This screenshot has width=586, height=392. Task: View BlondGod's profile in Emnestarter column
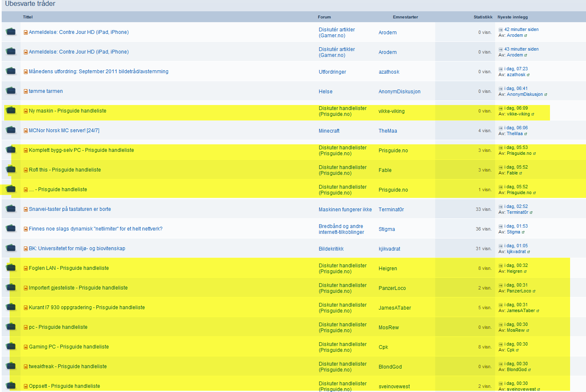click(390, 367)
